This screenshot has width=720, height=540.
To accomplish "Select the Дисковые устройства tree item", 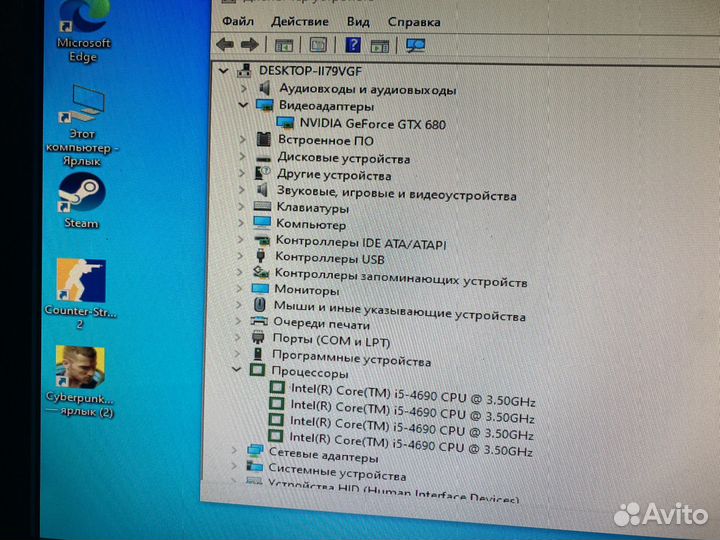I will 343,158.
